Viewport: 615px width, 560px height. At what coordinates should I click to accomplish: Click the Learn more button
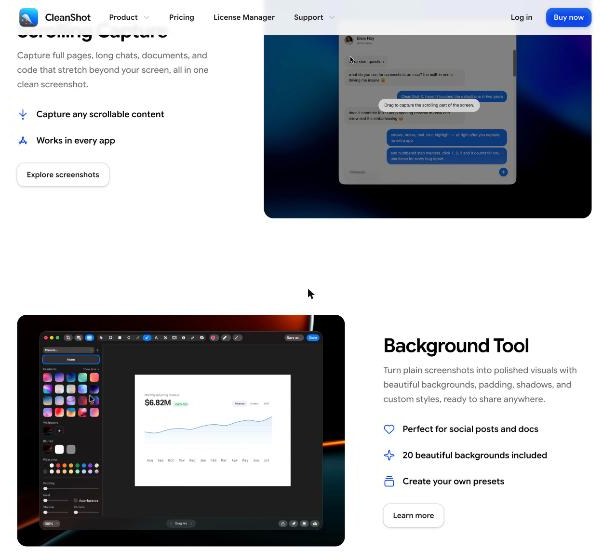click(413, 515)
